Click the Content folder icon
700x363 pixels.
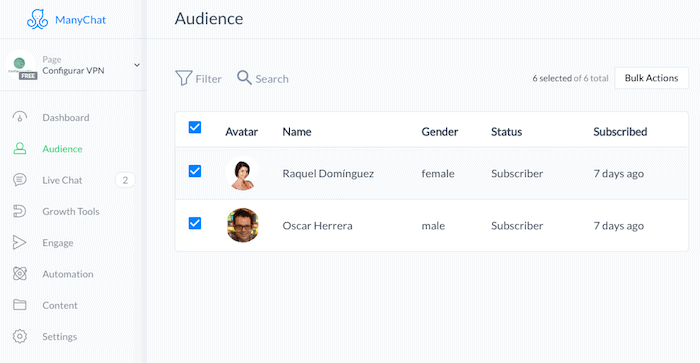tap(20, 305)
